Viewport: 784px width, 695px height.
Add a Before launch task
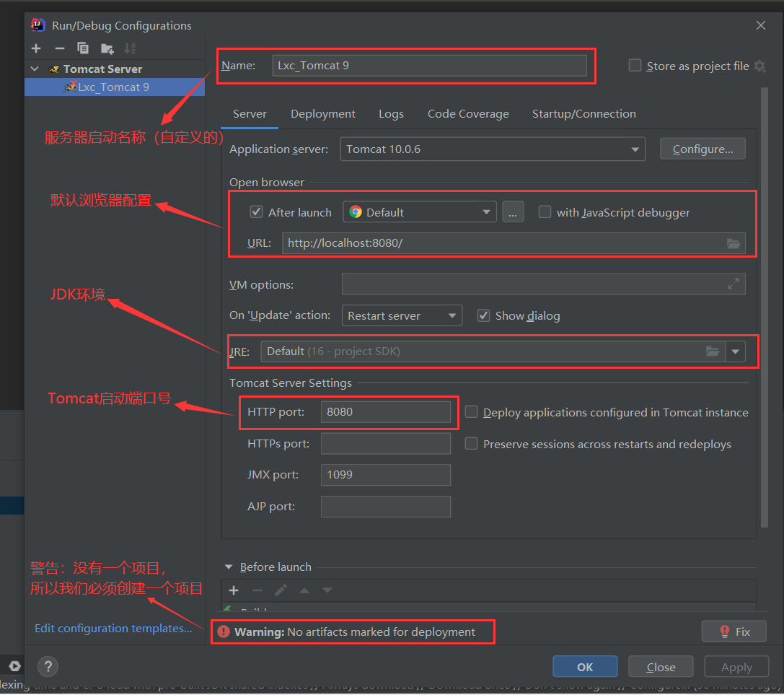pos(232,590)
